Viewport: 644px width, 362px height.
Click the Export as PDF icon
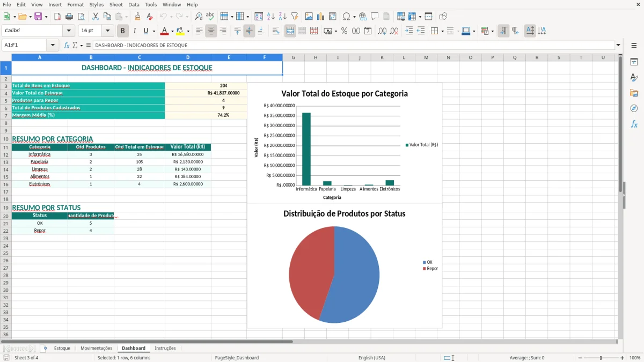click(x=57, y=17)
